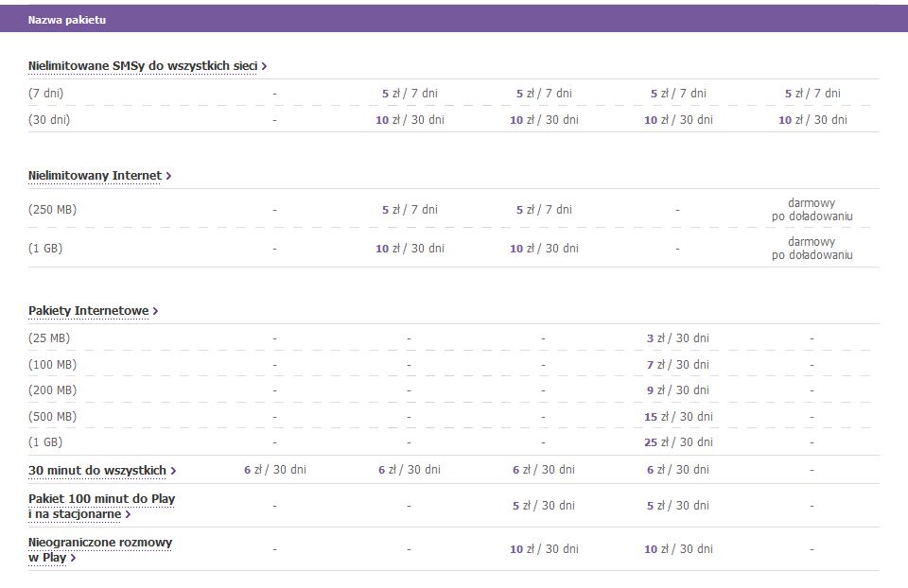The height and width of the screenshot is (588, 908).
Task: Select the 7 zł price for 100 MB
Action: click(x=676, y=365)
